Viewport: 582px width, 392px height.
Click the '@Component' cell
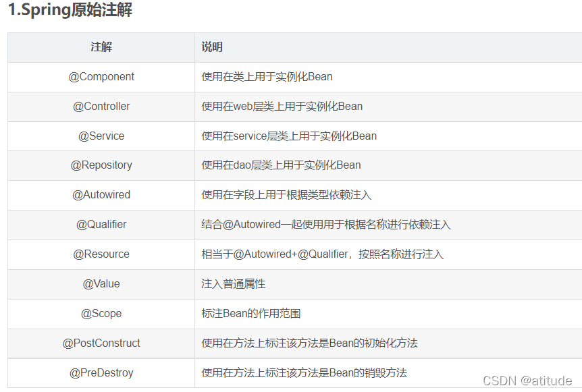(101, 77)
